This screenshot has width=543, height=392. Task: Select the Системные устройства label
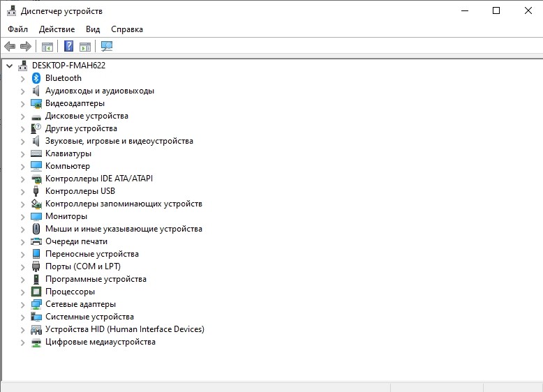tap(90, 317)
